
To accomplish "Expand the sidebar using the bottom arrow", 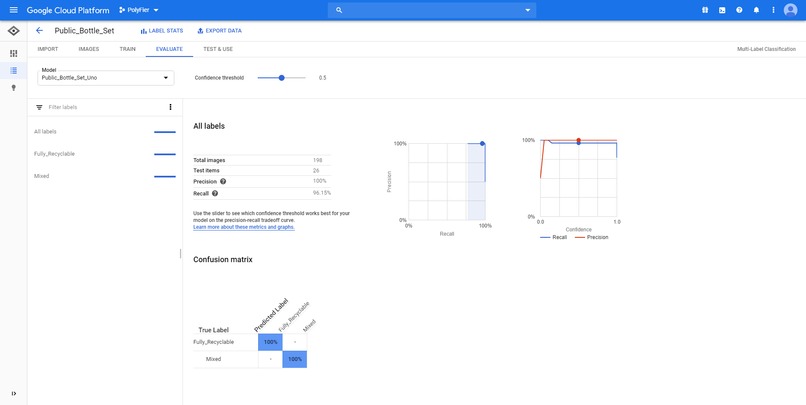I will pos(13,394).
